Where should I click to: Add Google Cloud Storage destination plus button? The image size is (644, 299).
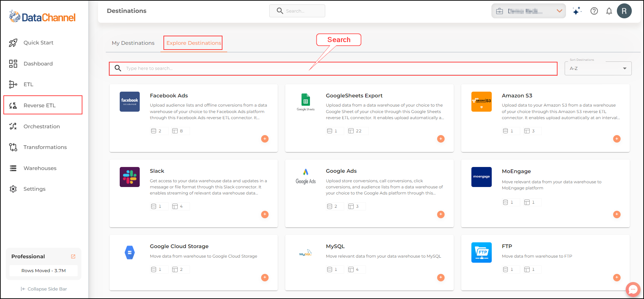[x=265, y=278]
